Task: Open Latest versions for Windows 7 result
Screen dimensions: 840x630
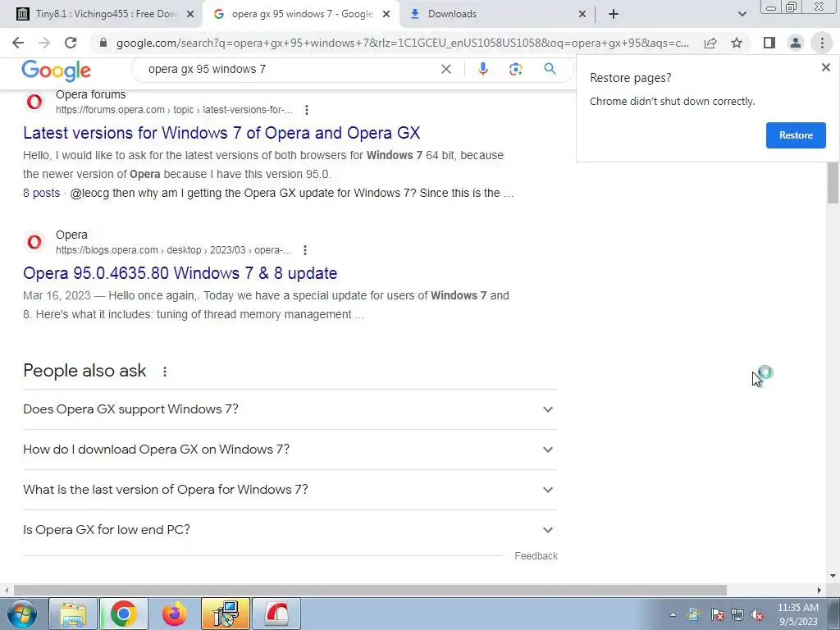Action: 221,133
